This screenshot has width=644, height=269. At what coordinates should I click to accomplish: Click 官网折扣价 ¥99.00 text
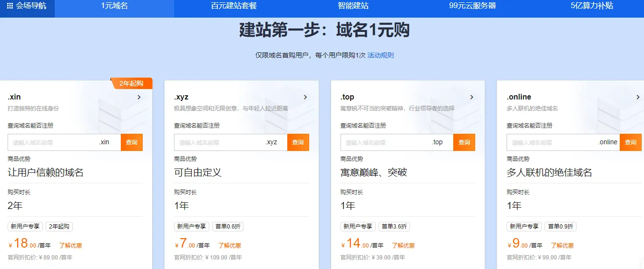539,258
